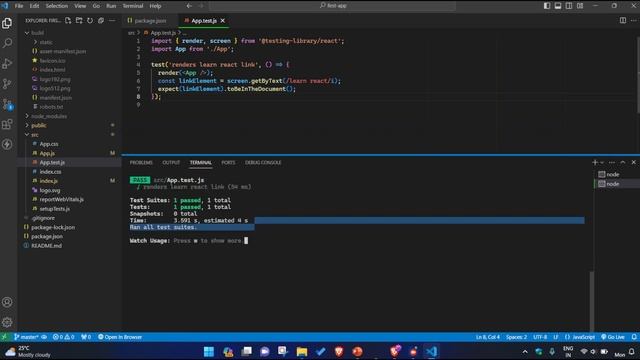This screenshot has height=360, width=640.
Task: Customize layout icon in title bar
Action: coord(580,6)
